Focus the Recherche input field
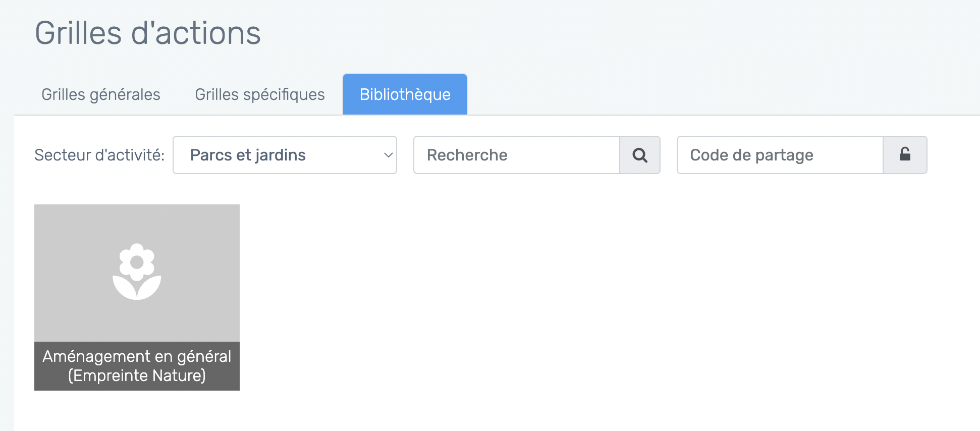 (517, 155)
